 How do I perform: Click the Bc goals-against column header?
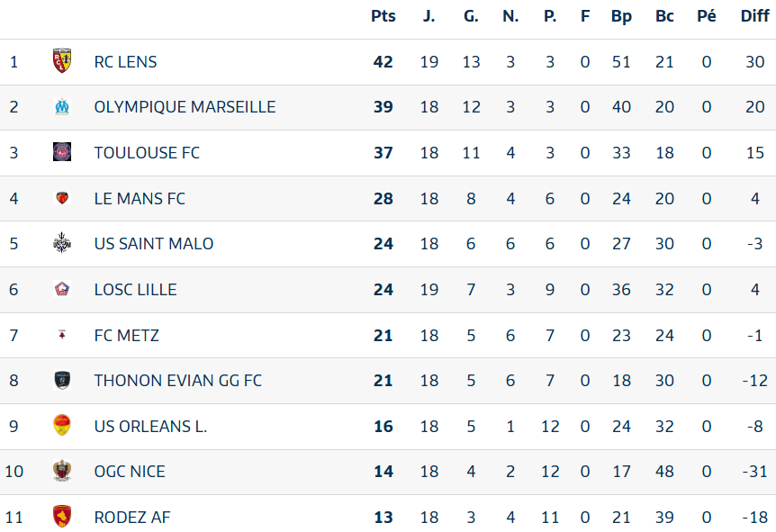coord(664,16)
